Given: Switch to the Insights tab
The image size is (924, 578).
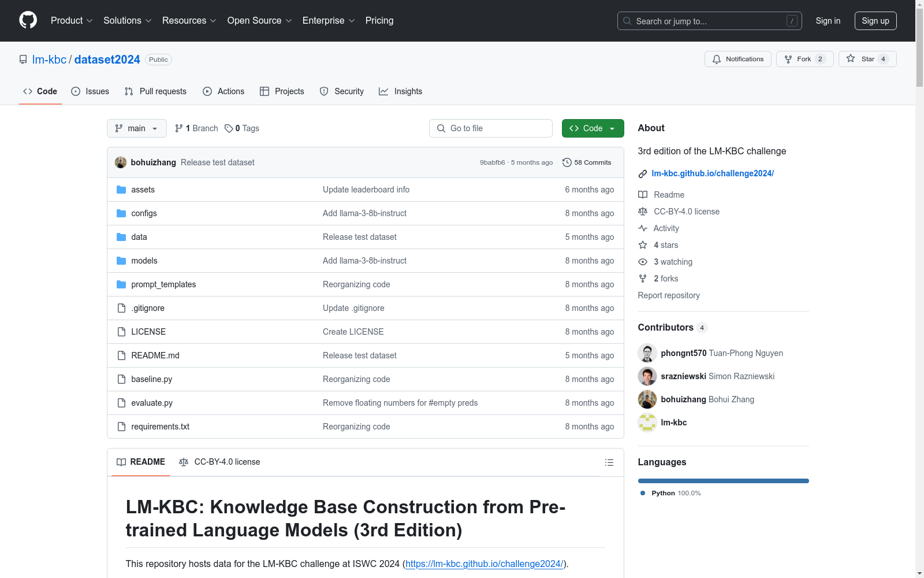Looking at the screenshot, I should point(400,91).
